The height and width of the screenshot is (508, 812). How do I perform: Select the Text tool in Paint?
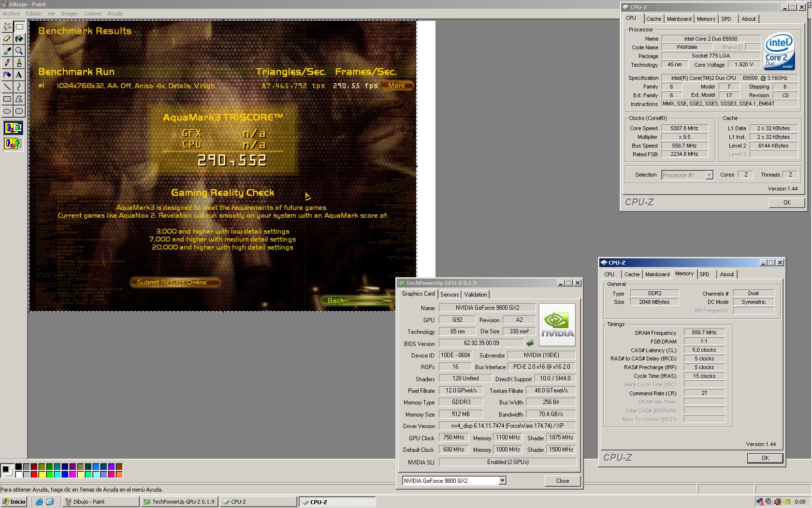19,75
